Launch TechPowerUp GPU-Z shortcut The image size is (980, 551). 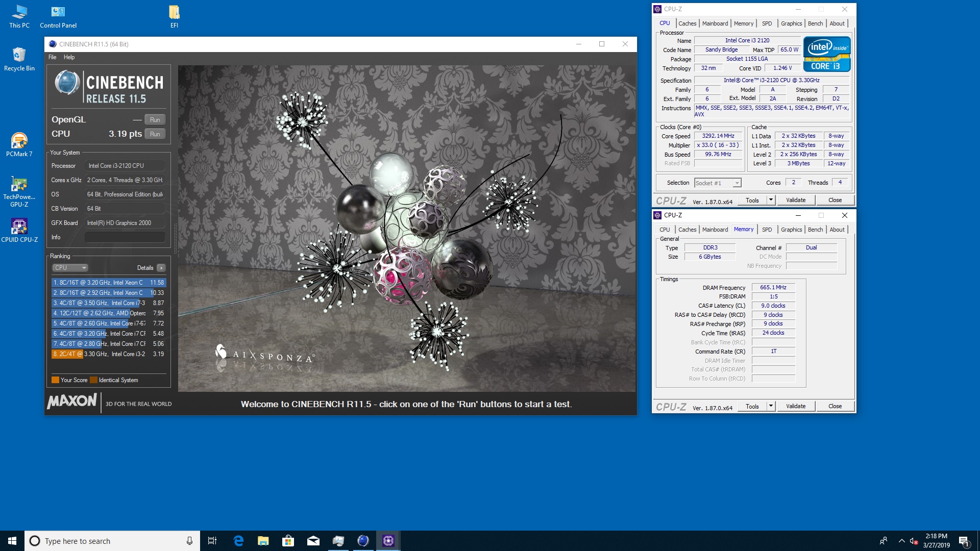[x=19, y=192]
